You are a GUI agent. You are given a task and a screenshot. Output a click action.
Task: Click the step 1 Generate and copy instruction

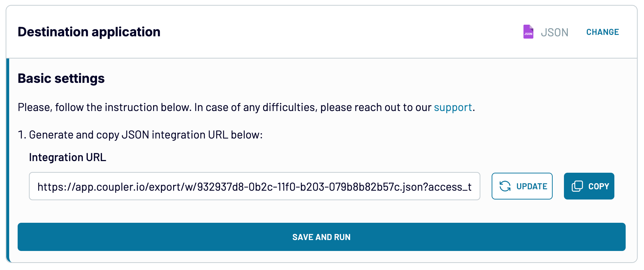tap(140, 135)
